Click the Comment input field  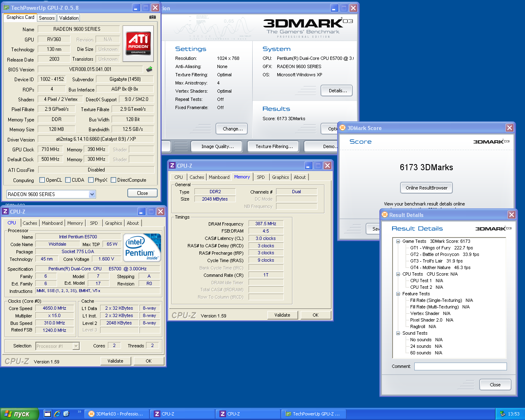(x=460, y=367)
